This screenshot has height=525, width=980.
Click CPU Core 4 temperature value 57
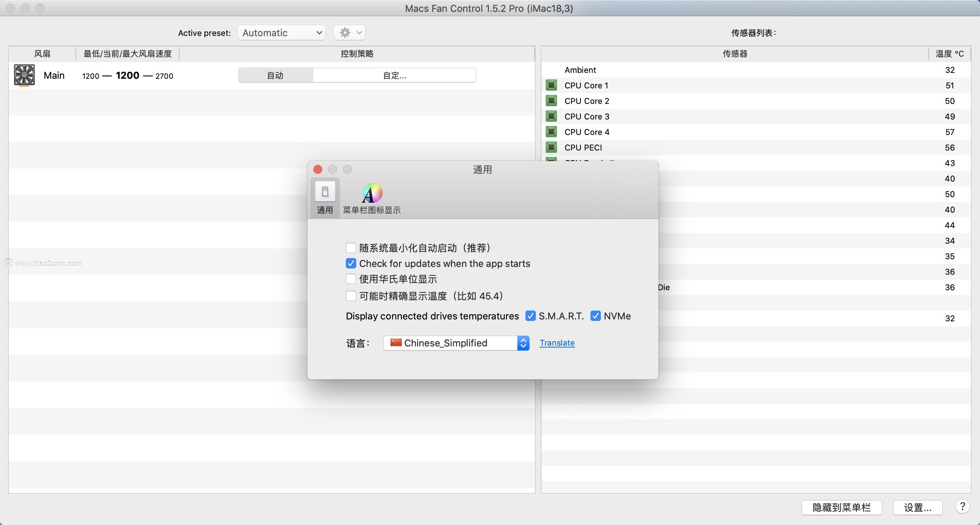950,132
